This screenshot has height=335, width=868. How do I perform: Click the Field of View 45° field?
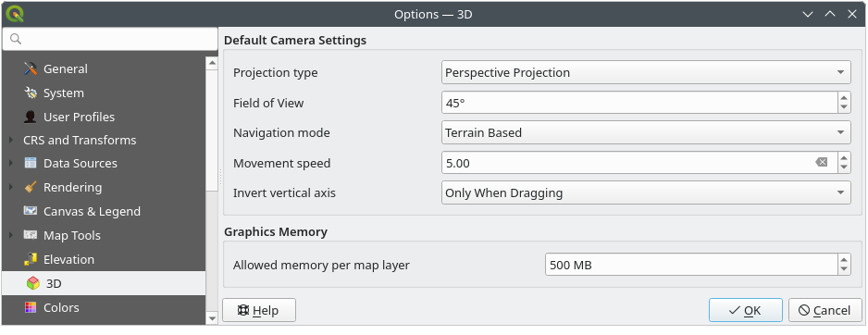point(639,103)
